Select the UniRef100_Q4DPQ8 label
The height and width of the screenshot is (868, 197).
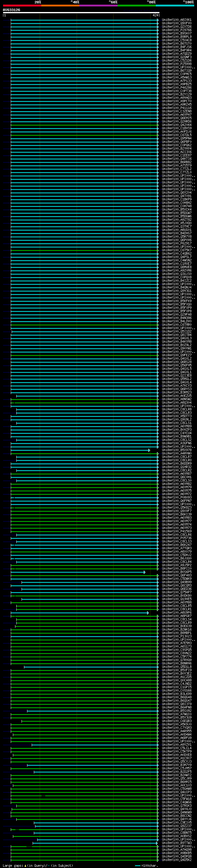tap(176, 857)
